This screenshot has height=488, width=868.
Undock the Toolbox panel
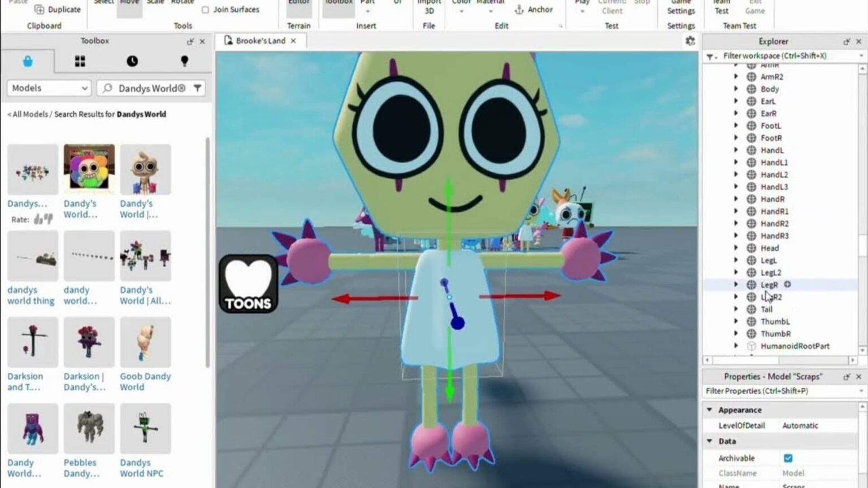(190, 41)
